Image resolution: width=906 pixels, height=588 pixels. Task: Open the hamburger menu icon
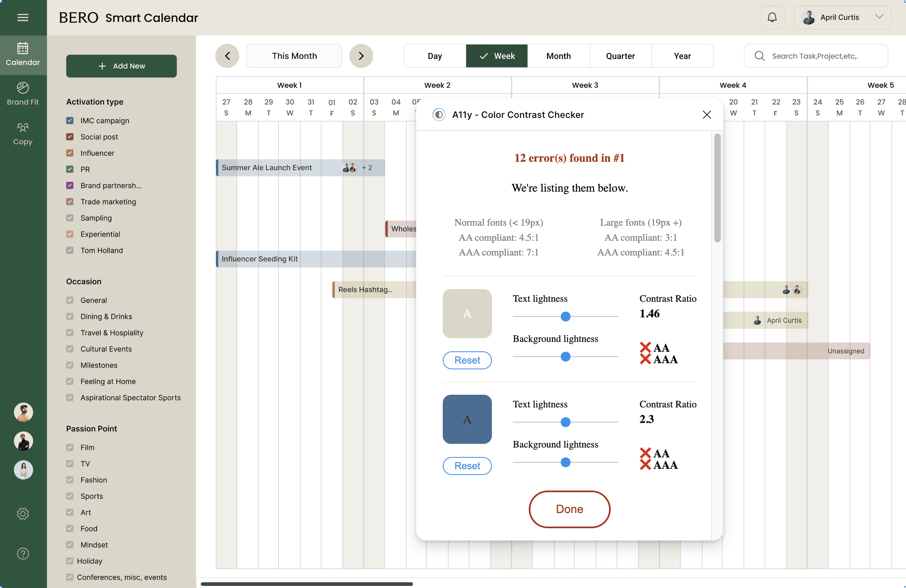click(23, 17)
